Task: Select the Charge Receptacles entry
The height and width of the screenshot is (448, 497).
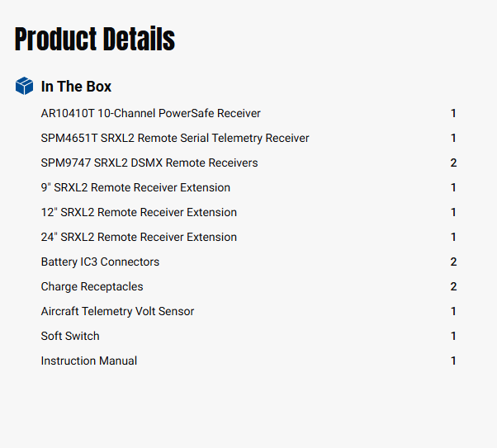Action: click(92, 286)
